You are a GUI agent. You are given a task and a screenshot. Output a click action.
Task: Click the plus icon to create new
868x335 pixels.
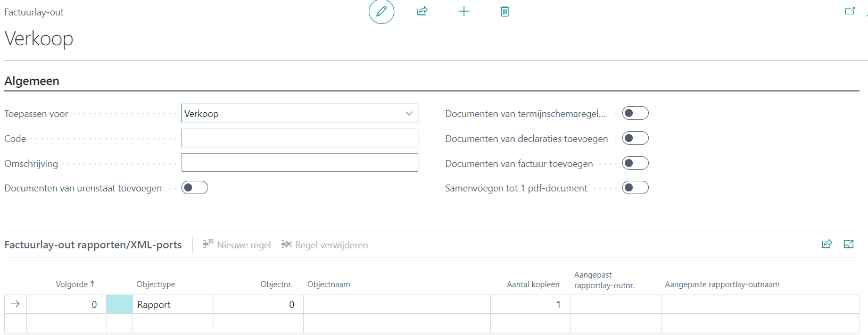coord(464,11)
